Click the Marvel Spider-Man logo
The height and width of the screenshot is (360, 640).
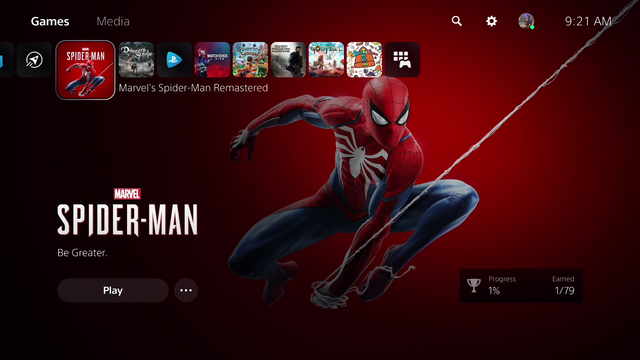tap(127, 212)
